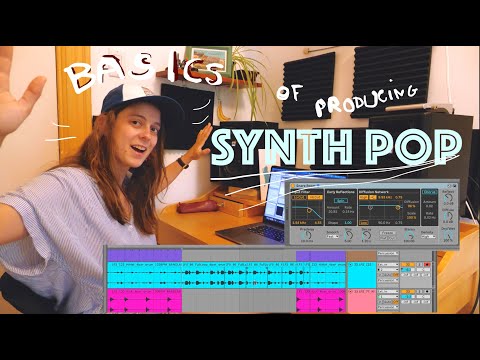Toggle the pink track activator button
This screenshot has height=360, width=480.
[x=408, y=291]
